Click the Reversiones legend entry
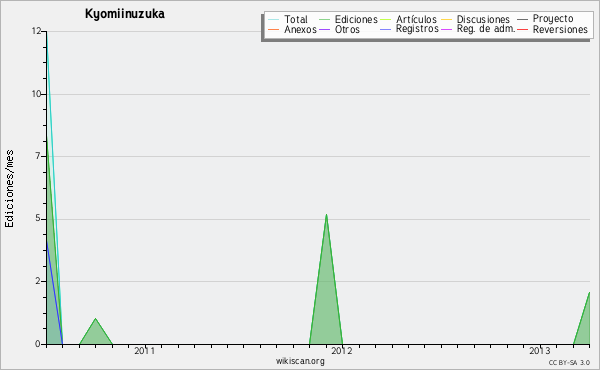The height and width of the screenshot is (370, 600). coord(560,29)
